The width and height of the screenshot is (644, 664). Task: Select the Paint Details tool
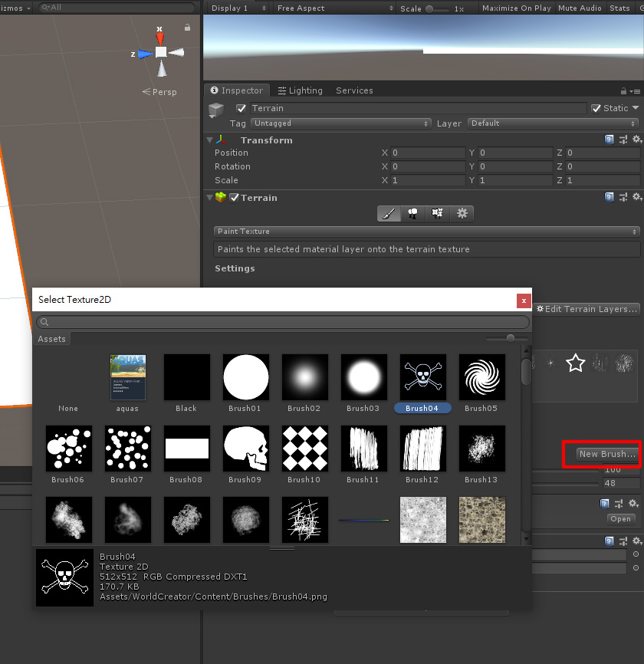[x=438, y=214]
